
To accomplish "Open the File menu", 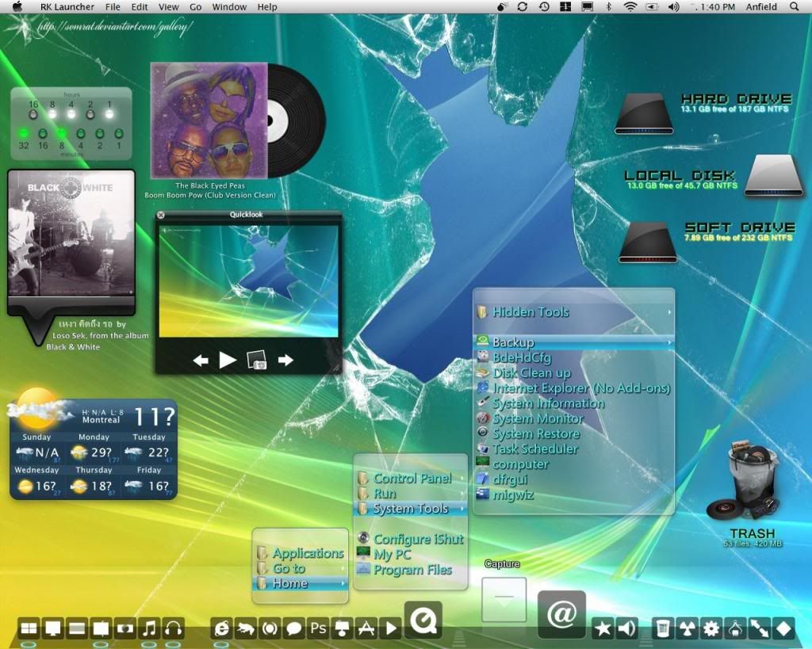I will 113,6.
